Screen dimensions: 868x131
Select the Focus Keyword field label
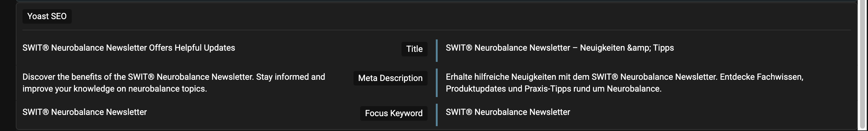point(394,113)
